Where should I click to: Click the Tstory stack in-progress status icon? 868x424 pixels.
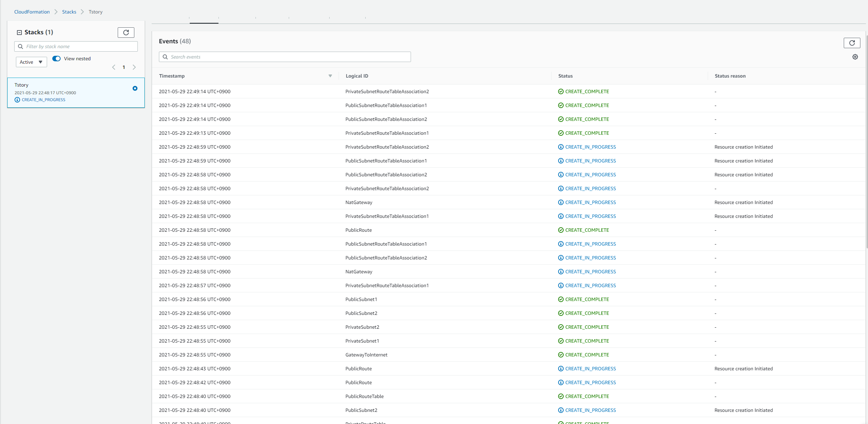point(17,100)
